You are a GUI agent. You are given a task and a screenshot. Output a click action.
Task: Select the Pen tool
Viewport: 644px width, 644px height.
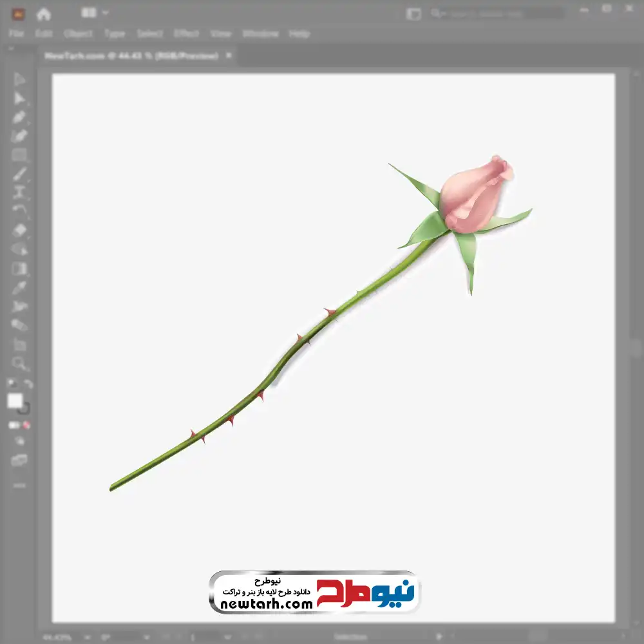pos(19,117)
